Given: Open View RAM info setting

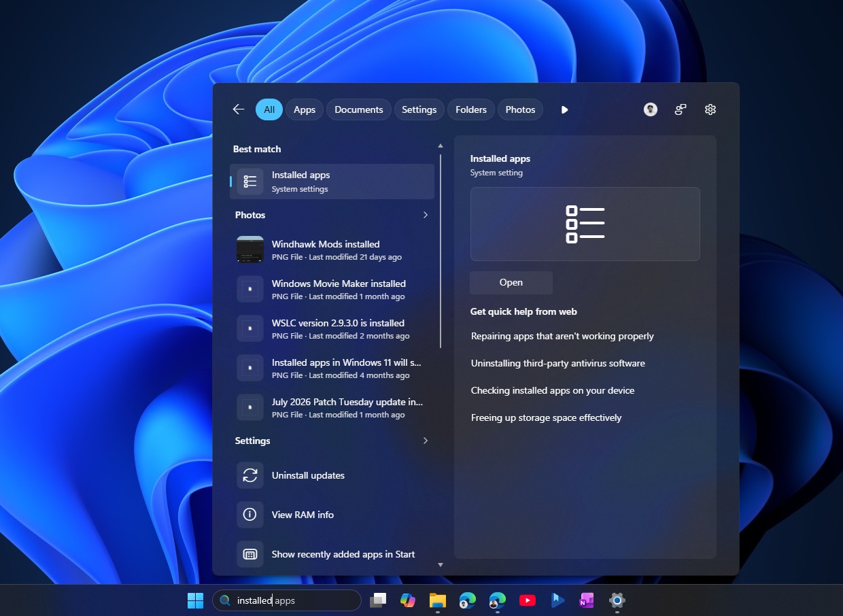Looking at the screenshot, I should pos(332,515).
